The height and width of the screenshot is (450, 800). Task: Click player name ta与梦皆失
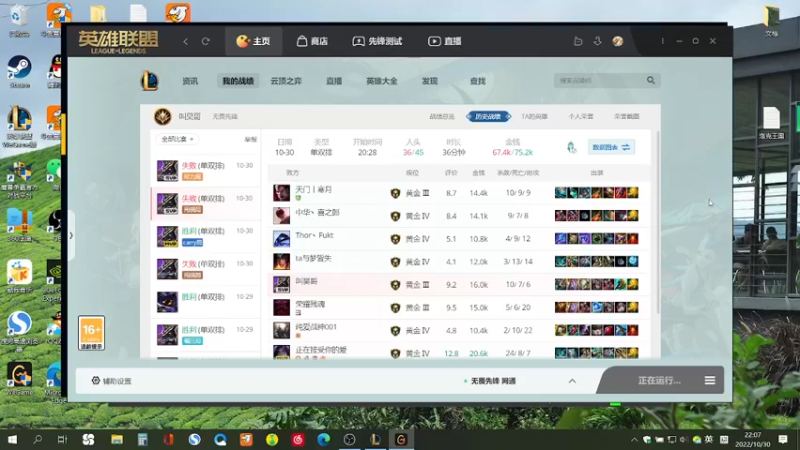point(313,258)
